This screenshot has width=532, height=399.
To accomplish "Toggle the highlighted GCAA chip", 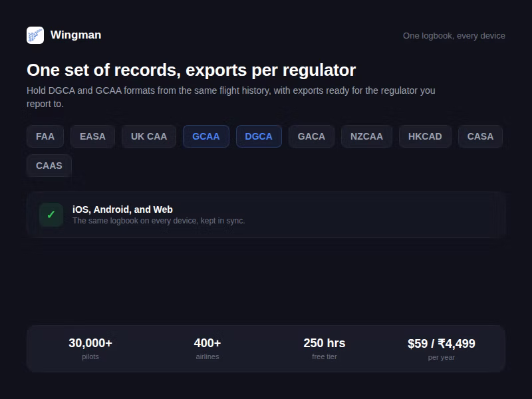I will [x=206, y=136].
